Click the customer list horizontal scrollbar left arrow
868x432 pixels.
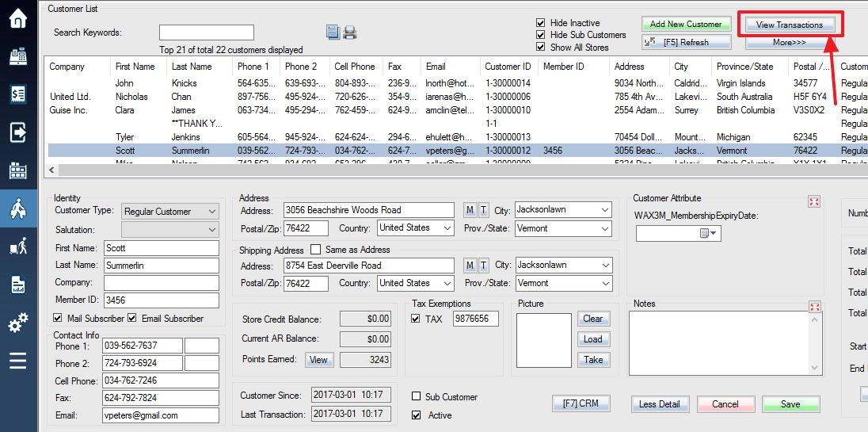point(53,170)
